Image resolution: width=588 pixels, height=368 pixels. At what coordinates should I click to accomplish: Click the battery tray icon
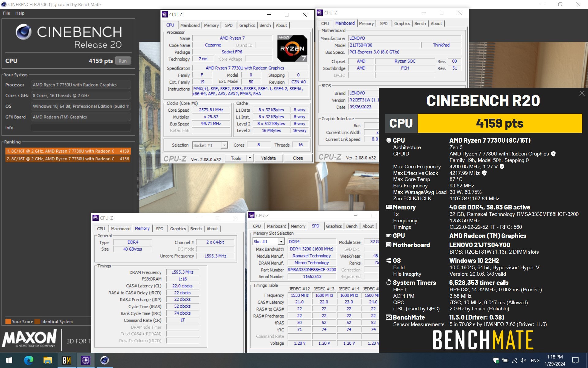505,360
